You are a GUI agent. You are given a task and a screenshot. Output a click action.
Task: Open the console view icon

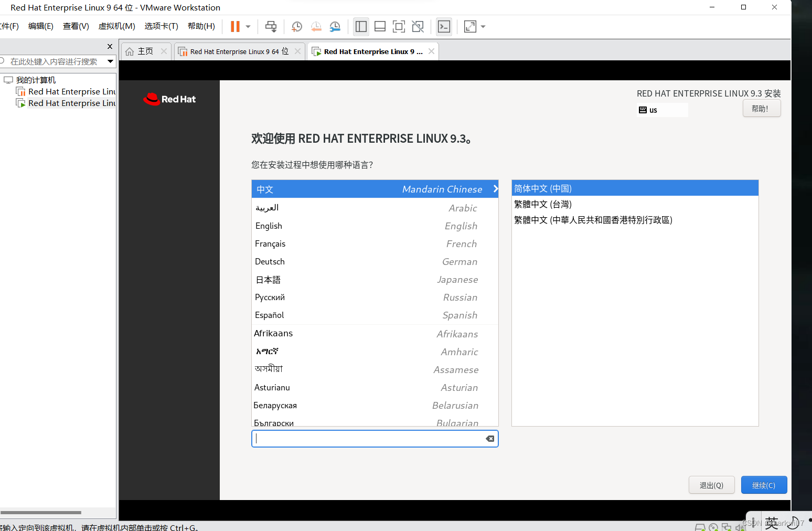[444, 26]
